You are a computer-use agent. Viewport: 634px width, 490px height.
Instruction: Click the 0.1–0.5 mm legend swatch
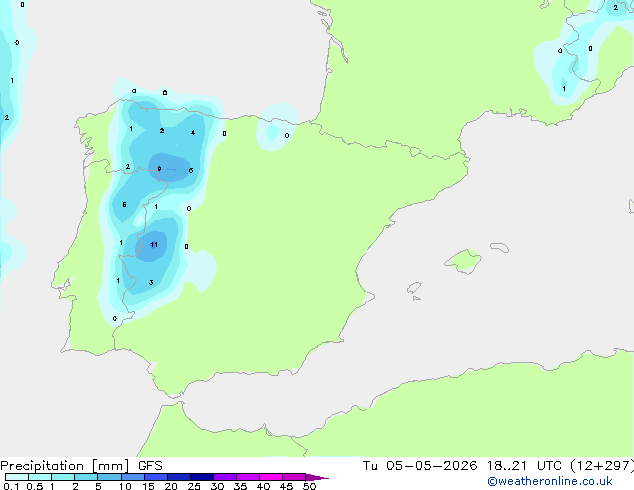coord(17,477)
